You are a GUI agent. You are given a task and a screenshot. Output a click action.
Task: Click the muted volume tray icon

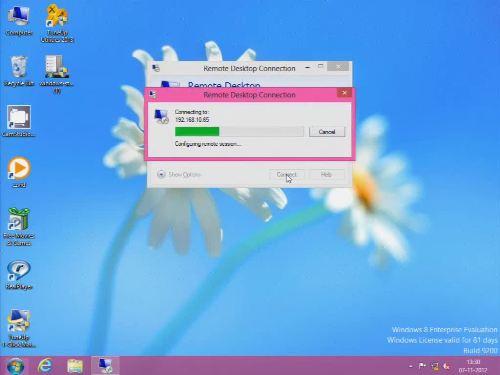pyautogui.click(x=447, y=366)
